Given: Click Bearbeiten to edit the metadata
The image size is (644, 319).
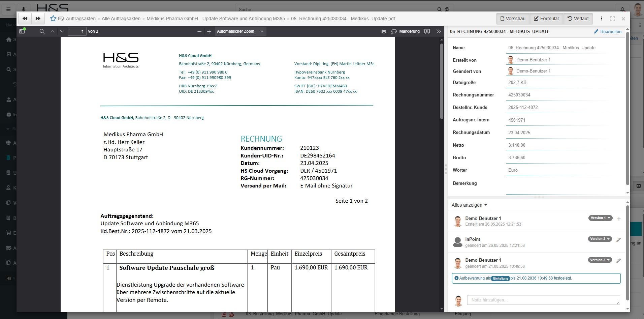Looking at the screenshot, I should click(x=608, y=31).
